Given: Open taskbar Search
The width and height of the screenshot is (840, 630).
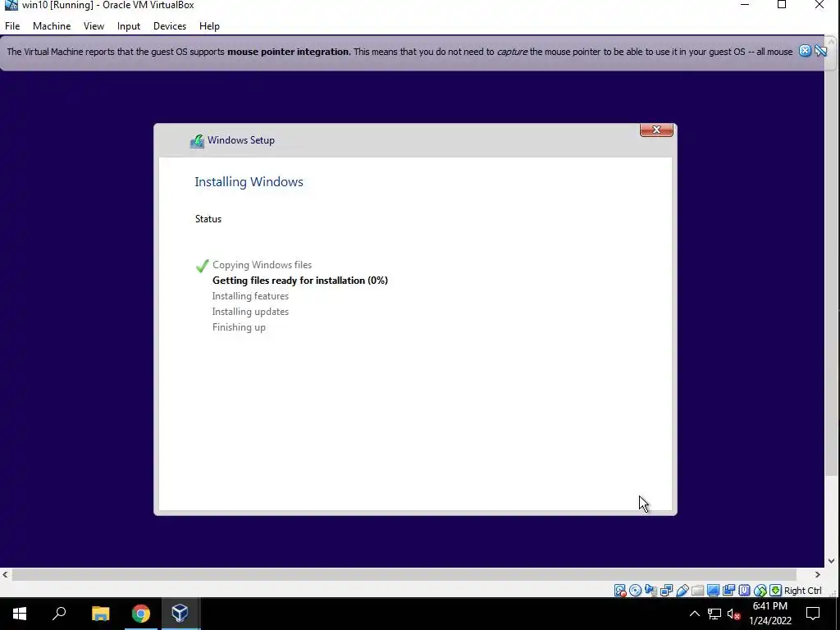Looking at the screenshot, I should point(59,614).
